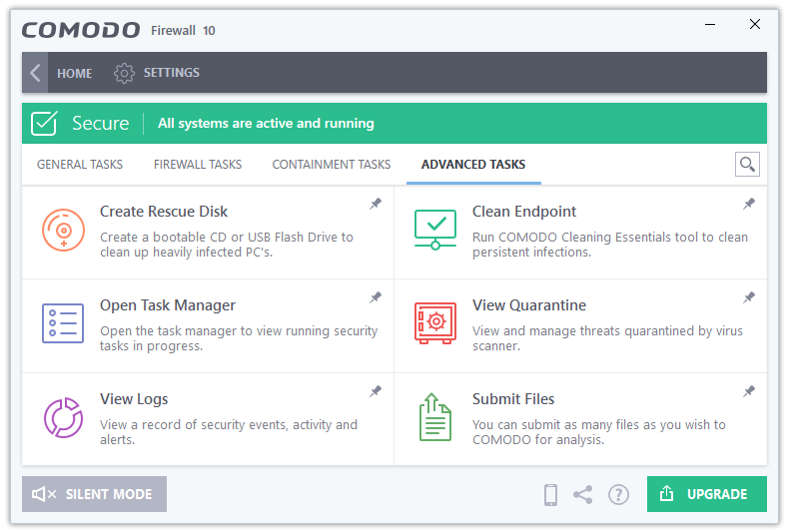788x532 pixels.
Task: Close the Comodo Firewall window
Action: point(755,24)
